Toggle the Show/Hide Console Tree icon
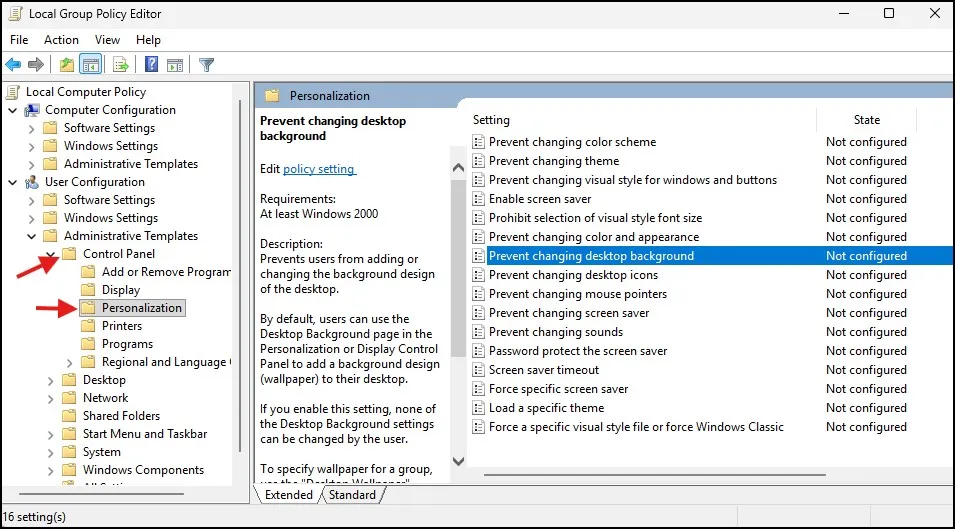The width and height of the screenshot is (955, 529). (91, 65)
